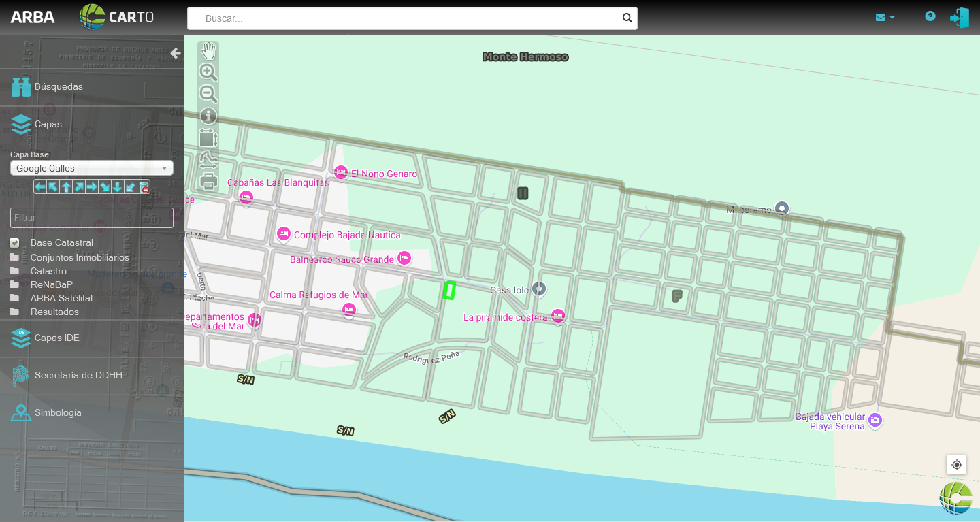Screen dimensions: 980x522
Task: Toggle the Base Catastral layer checkbox
Action: [14, 243]
